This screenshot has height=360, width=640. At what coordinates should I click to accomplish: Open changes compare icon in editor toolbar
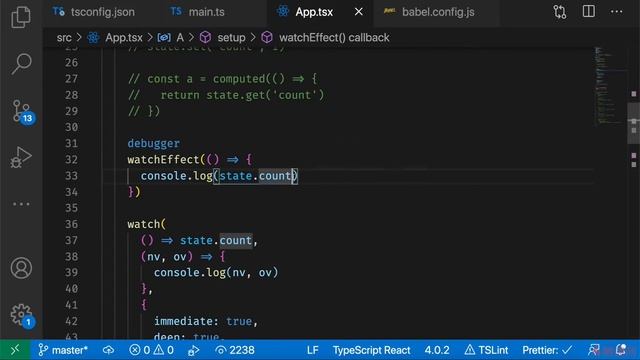[x=560, y=12]
